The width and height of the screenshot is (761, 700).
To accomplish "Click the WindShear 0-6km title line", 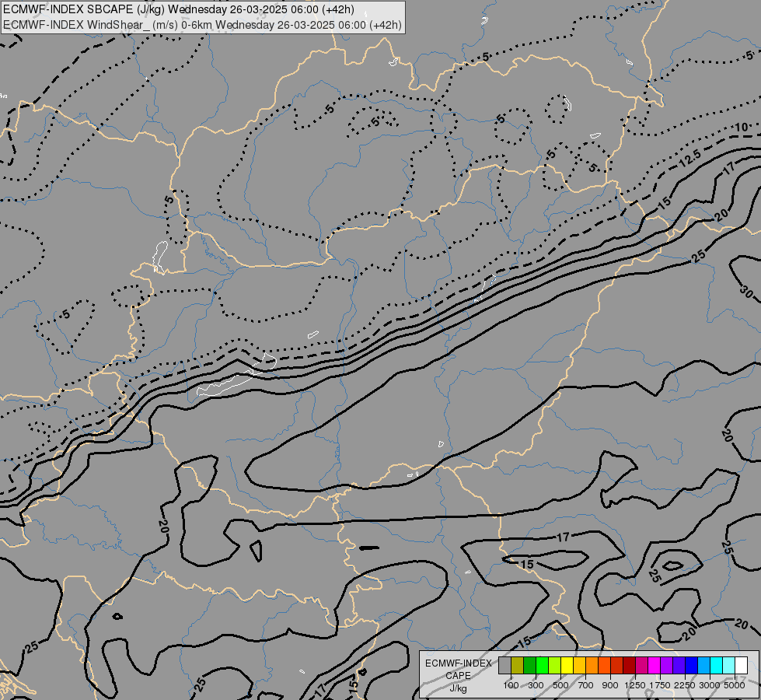I will (x=202, y=25).
